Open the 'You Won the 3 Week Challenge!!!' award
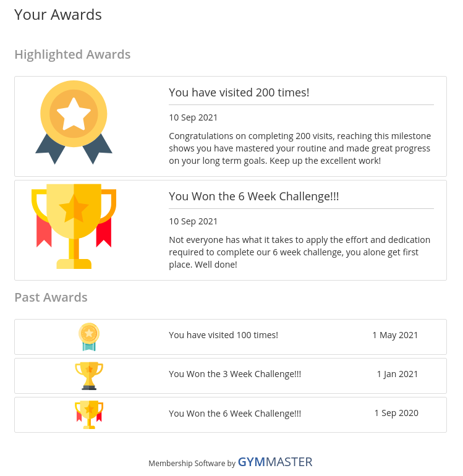Screen dimensions: 463x476 click(x=235, y=374)
